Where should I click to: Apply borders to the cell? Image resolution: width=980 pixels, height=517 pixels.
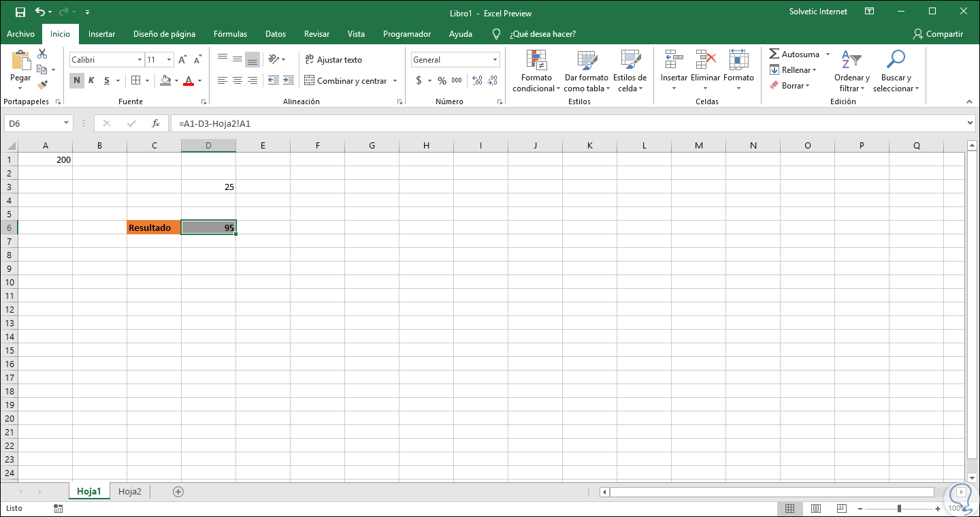click(x=135, y=80)
